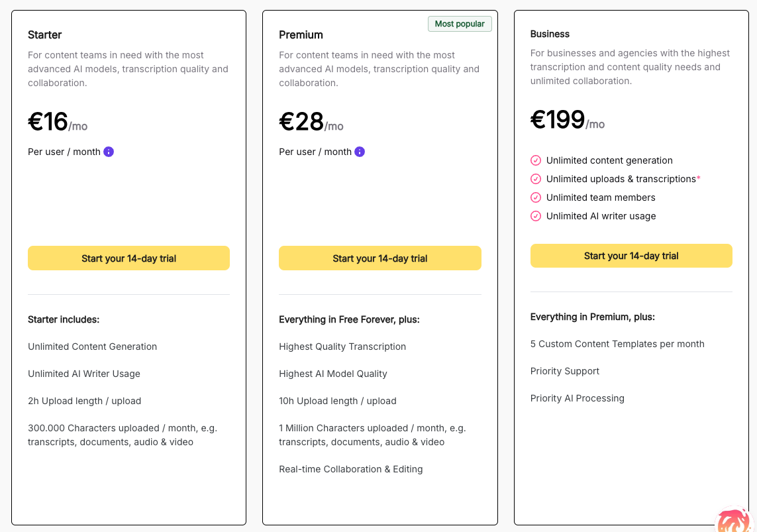Click Real-time Collaboration & Editing feature
This screenshot has width=757, height=532.
point(351,469)
